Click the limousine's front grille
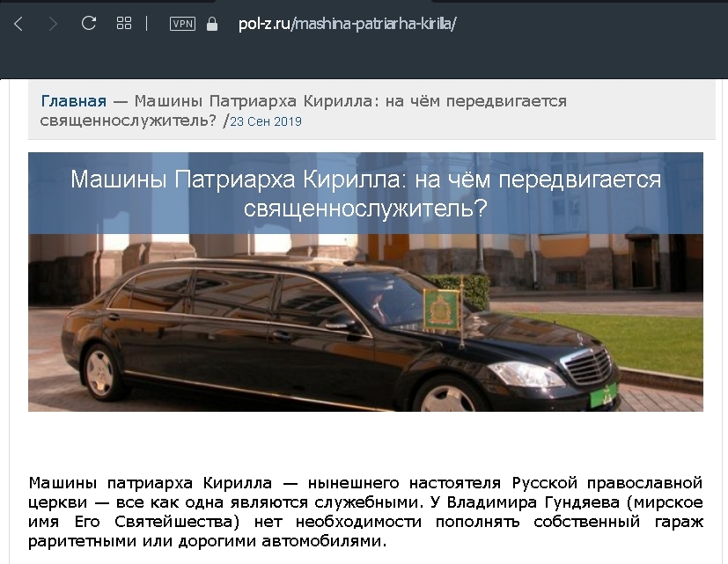The height and width of the screenshot is (564, 728). pos(589,365)
